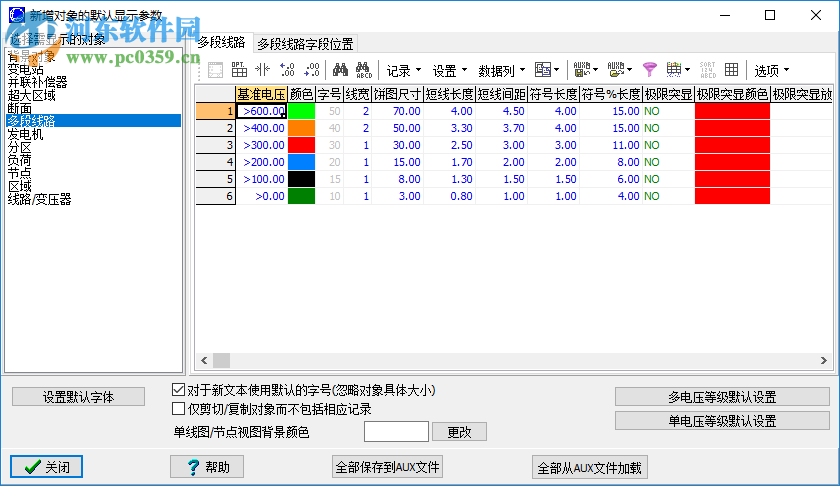The width and height of the screenshot is (840, 486).
Task: Click the binoculars ABCD text search icon
Action: point(364,70)
